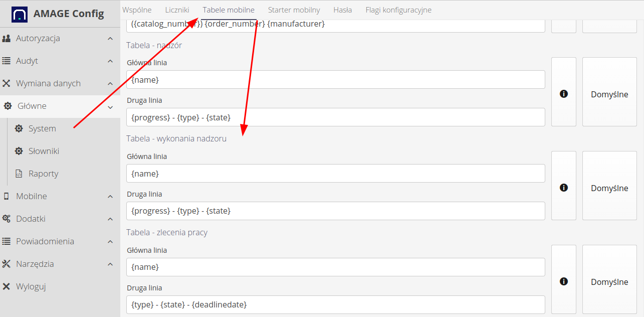Switch to the Liczniki tab
The height and width of the screenshot is (317, 644).
[x=177, y=10]
